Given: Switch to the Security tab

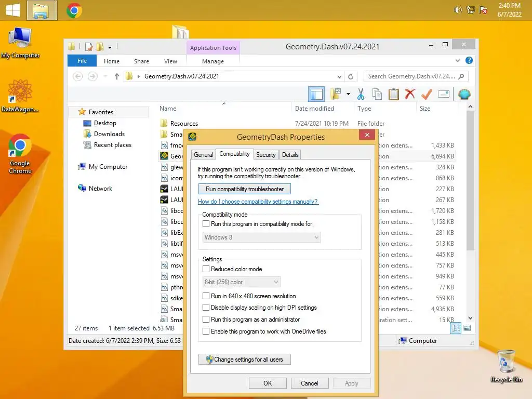Looking at the screenshot, I should [x=265, y=155].
